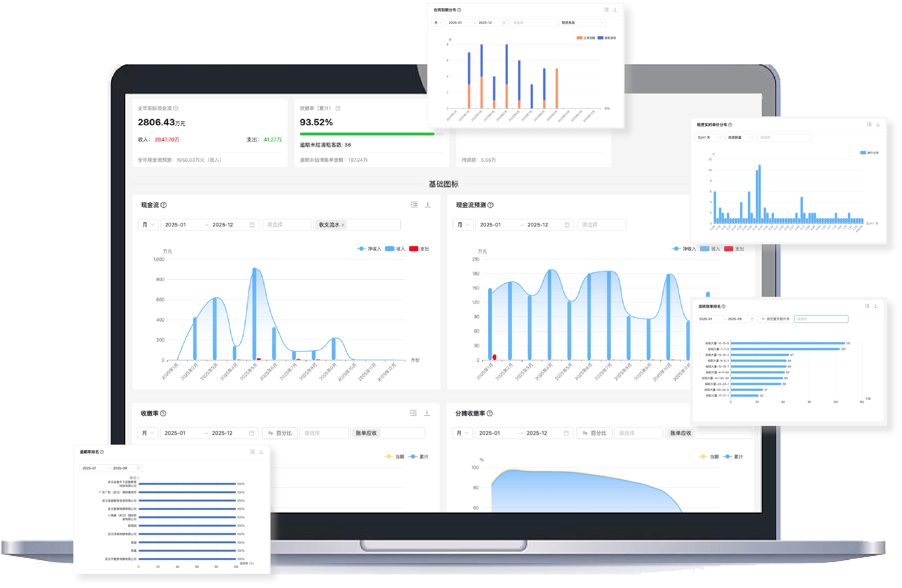Screen dimensions: 902x588
Task: Click download icon in 逾期率排名 panel
Action: (261, 452)
